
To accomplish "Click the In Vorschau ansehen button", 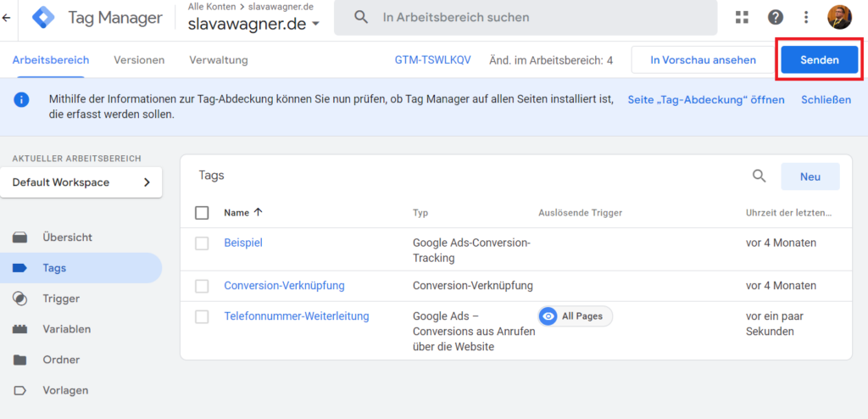I will (x=703, y=60).
